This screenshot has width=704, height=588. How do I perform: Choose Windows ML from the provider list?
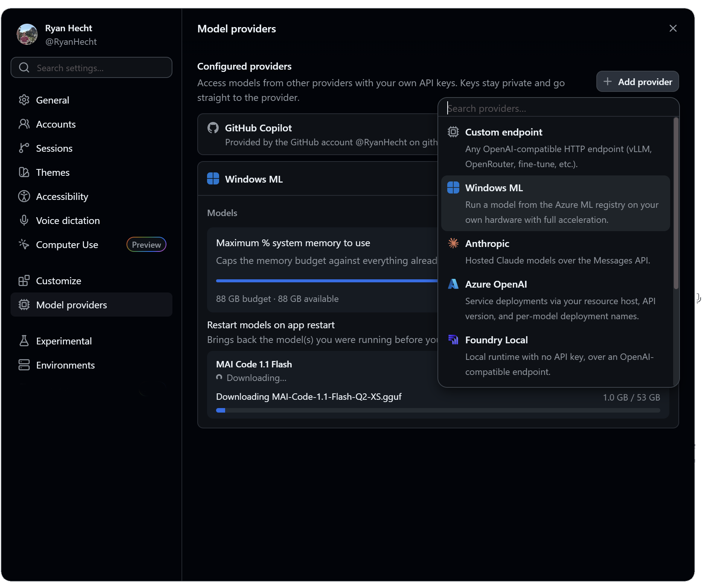tap(556, 203)
